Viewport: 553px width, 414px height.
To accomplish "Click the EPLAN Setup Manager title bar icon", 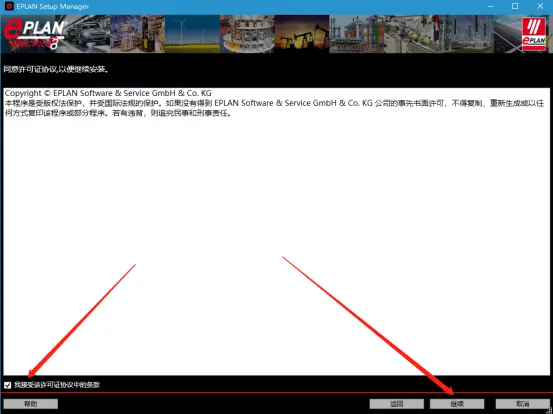I will 9,6.
